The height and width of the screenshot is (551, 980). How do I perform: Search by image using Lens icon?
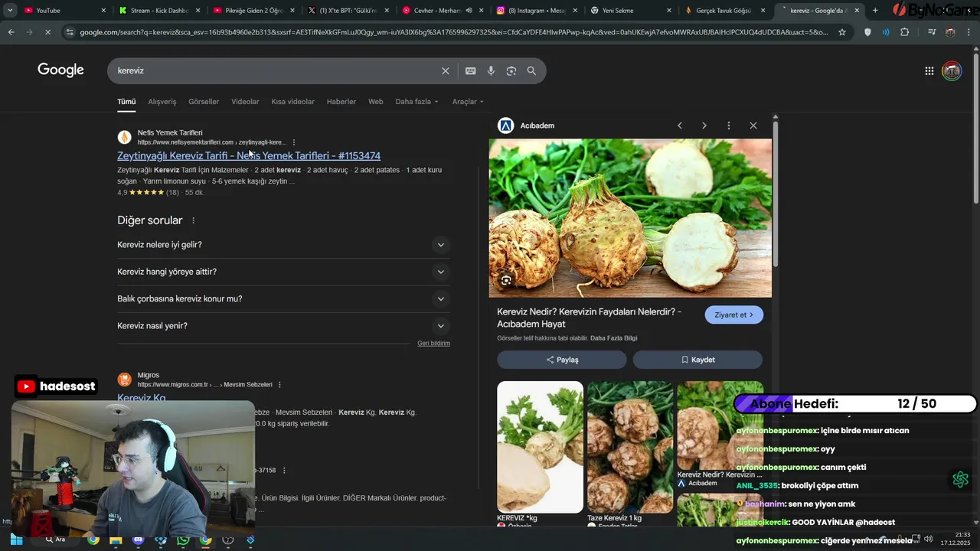pos(511,70)
